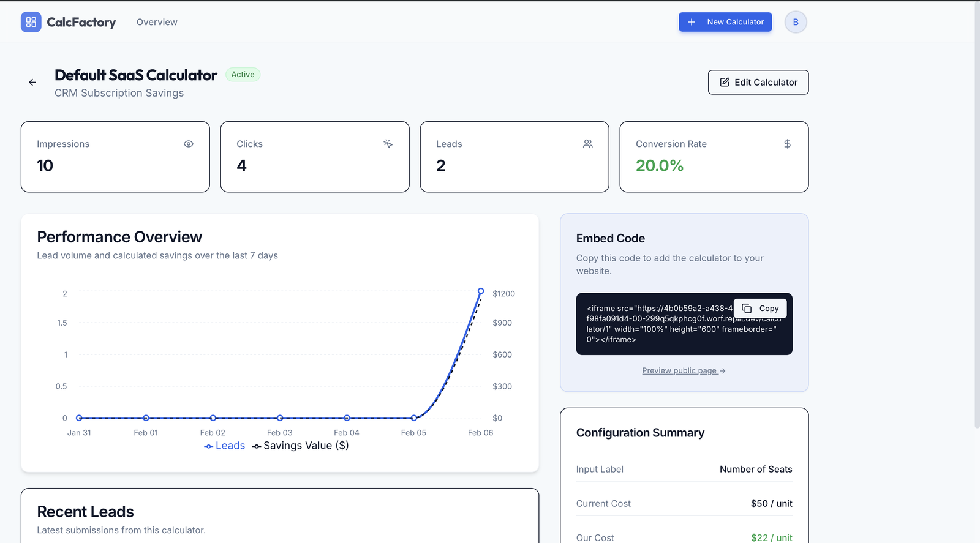The image size is (980, 543).
Task: Toggle the Savings Value ($) legend entry
Action: pos(301,446)
